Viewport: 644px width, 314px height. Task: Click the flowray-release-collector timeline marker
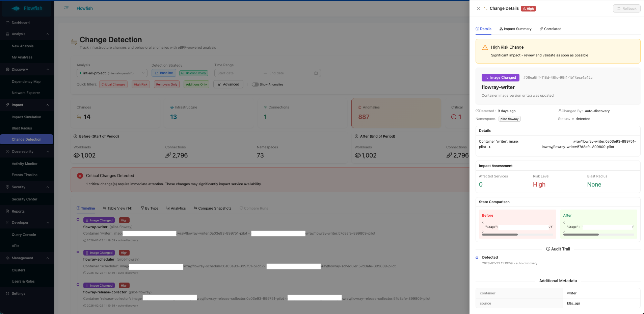click(78, 285)
